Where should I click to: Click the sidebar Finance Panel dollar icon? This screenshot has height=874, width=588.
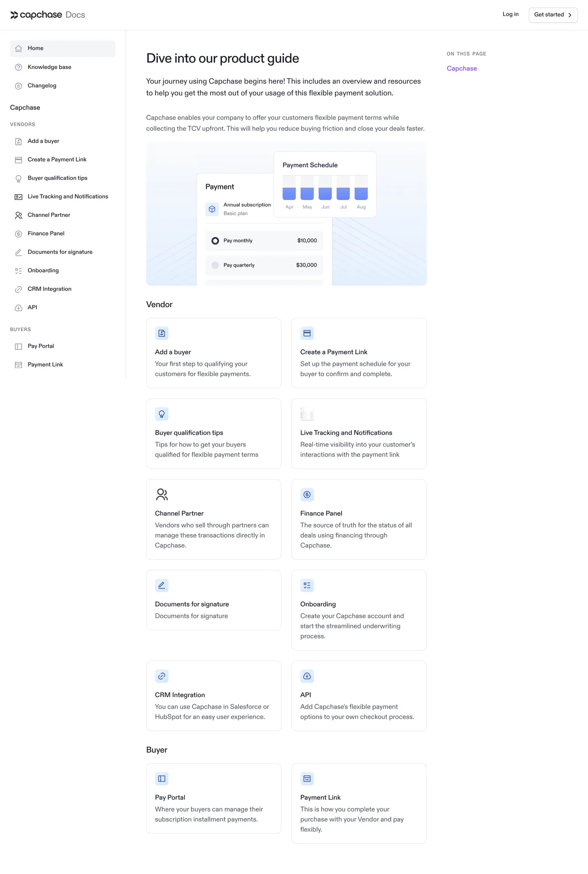pos(18,234)
